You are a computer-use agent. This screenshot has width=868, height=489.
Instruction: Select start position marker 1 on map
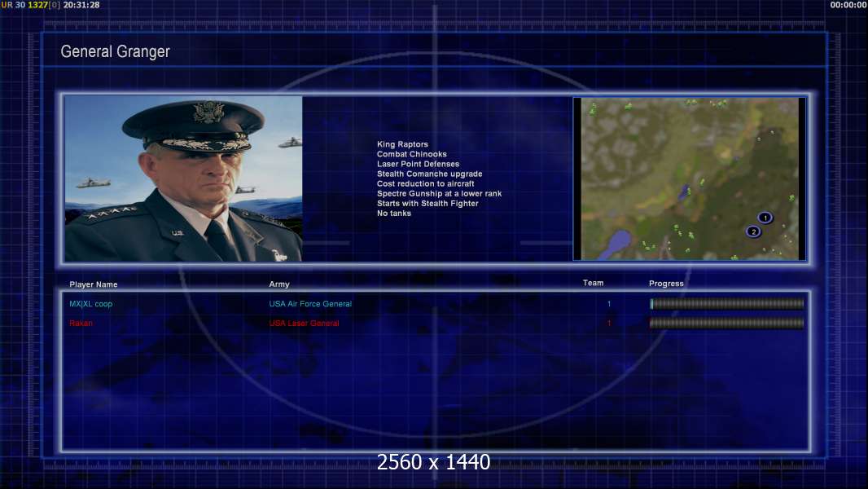click(765, 218)
